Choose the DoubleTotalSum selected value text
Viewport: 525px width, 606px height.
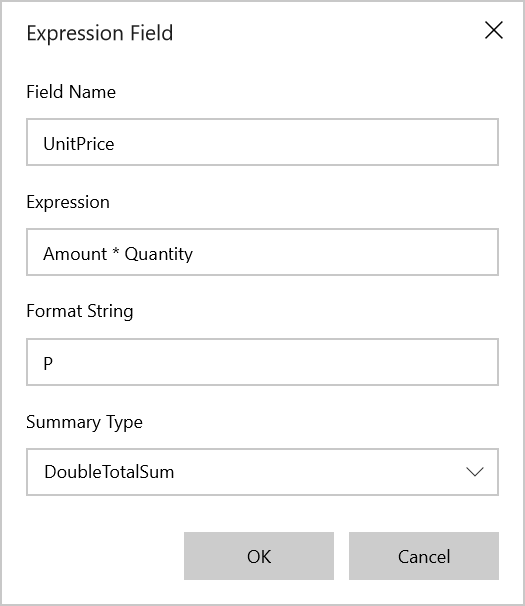[x=109, y=472]
